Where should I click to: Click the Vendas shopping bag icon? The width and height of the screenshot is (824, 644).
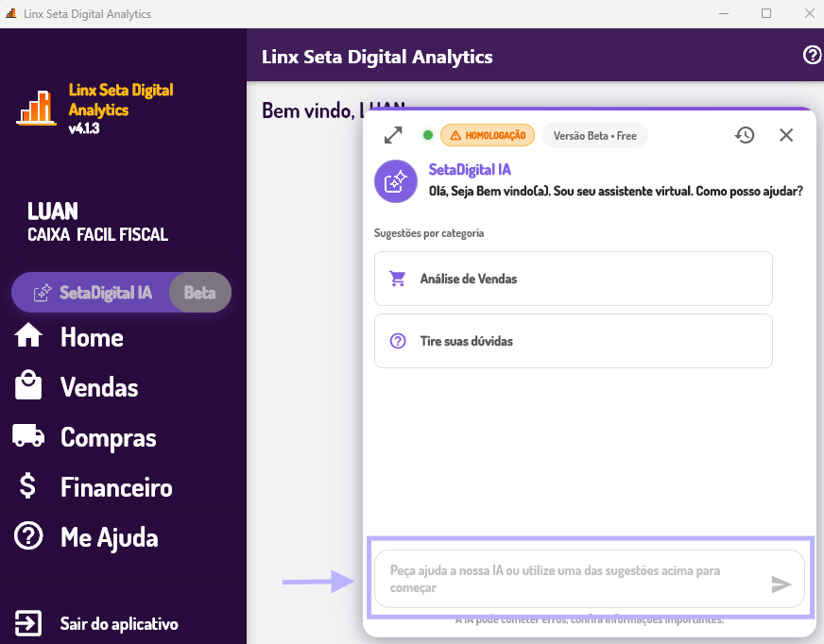[28, 385]
